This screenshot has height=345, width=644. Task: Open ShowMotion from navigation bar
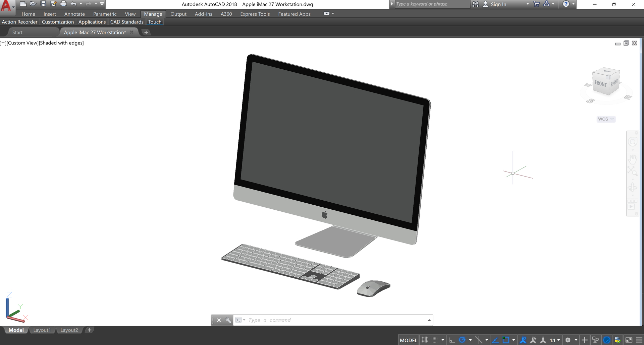tap(633, 205)
